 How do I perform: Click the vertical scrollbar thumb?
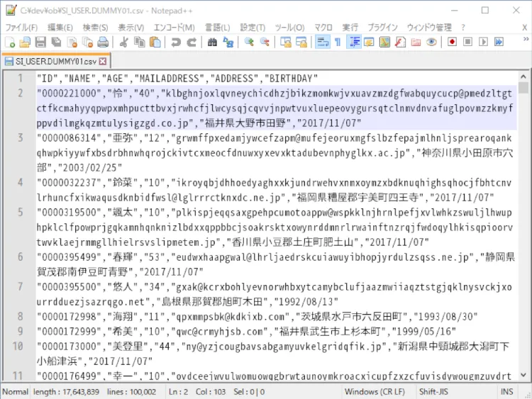coord(523,87)
